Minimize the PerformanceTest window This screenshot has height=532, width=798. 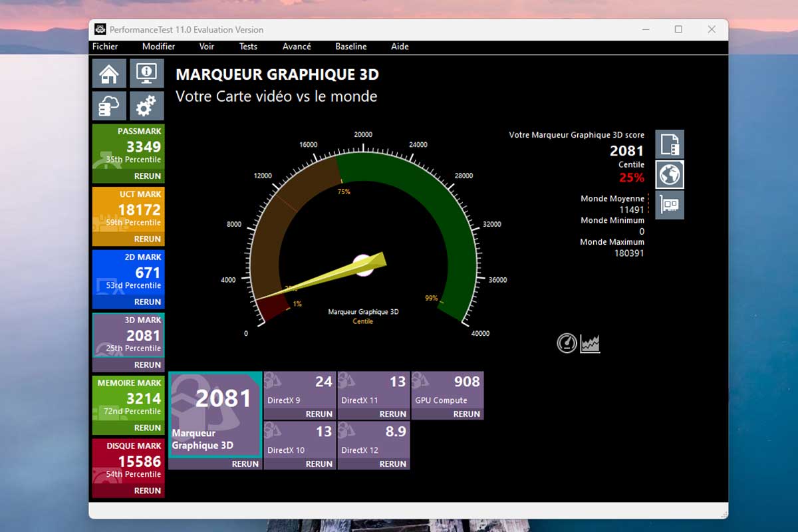click(645, 29)
